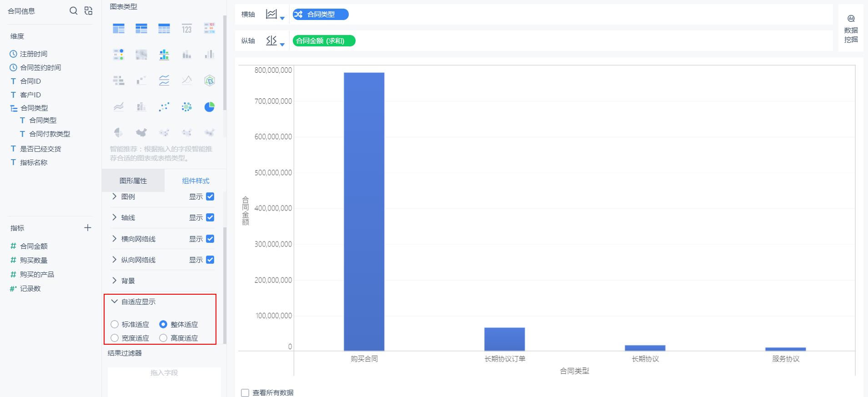The image size is (868, 397).
Task: Choose the radar chart type icon
Action: (209, 80)
